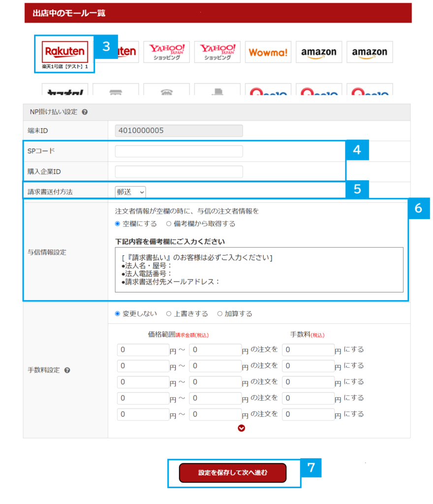
Task: Pick the amazon mall icon next to Wowma!
Action: (x=319, y=52)
